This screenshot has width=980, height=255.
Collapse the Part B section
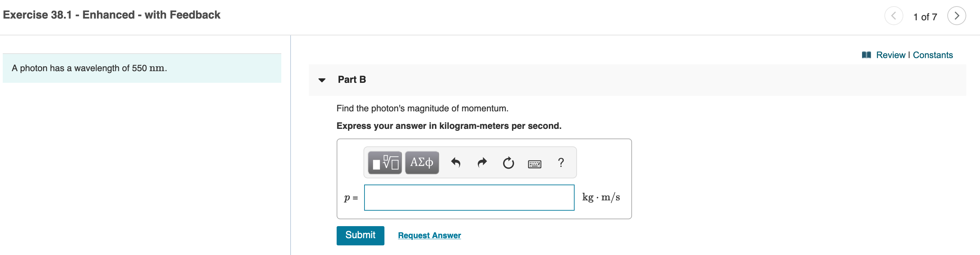[322, 80]
